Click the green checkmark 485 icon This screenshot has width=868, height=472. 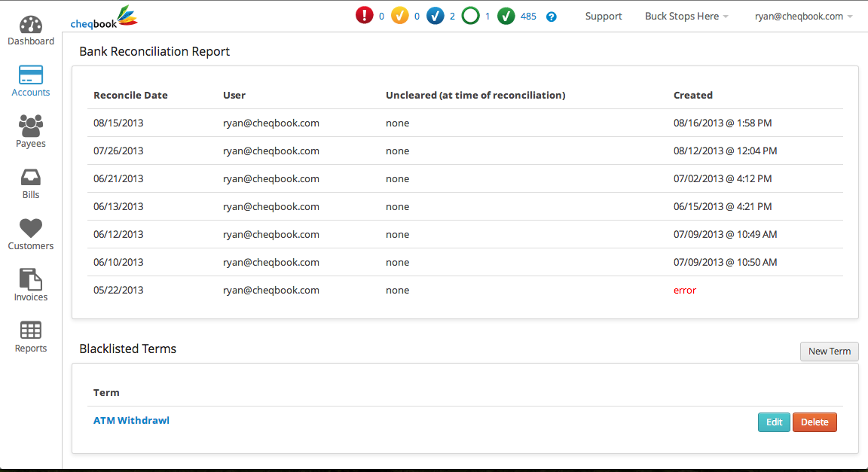506,16
